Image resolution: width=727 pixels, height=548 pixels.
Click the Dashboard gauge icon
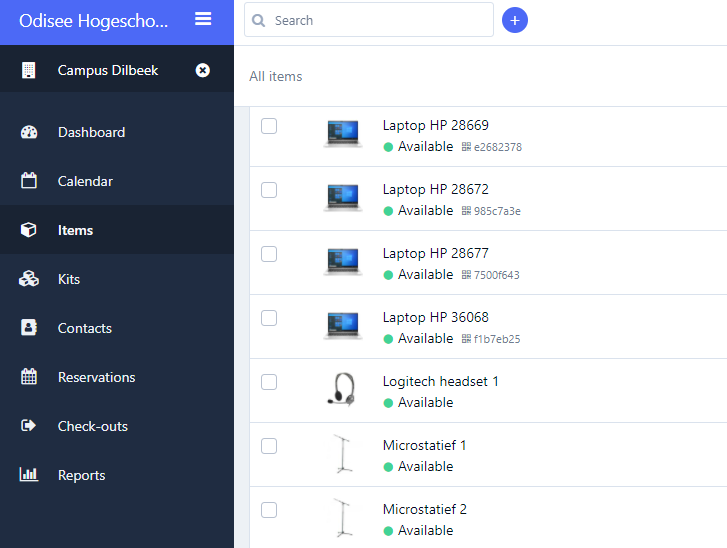(29, 132)
